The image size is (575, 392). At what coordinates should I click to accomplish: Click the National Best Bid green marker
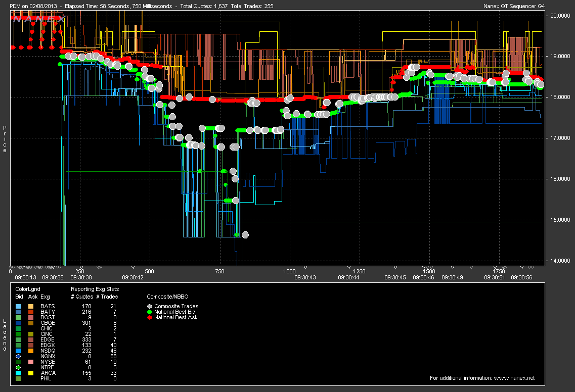149,312
